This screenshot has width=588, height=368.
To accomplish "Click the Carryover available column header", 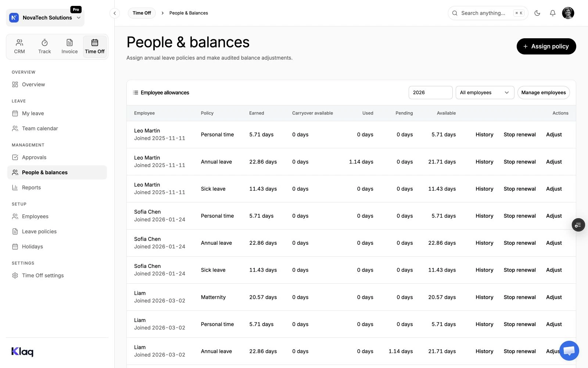I will pyautogui.click(x=312, y=113).
